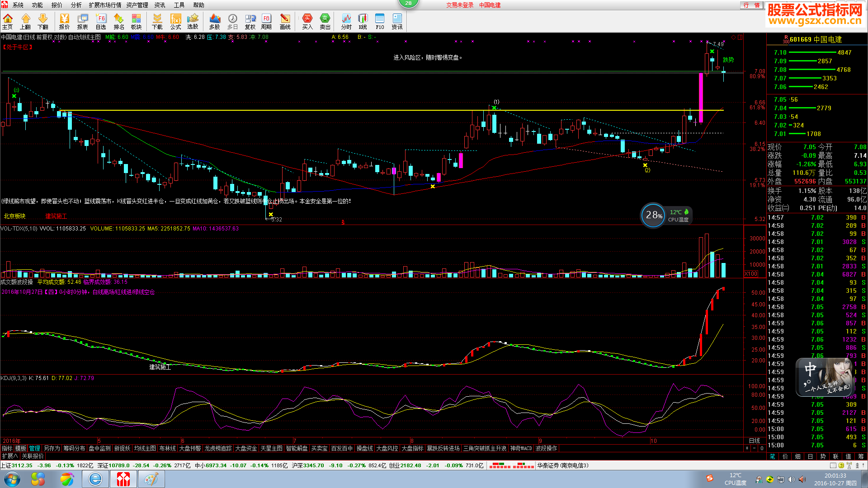Click the 建筑施工 sector link beside 北京板块

click(x=56, y=216)
